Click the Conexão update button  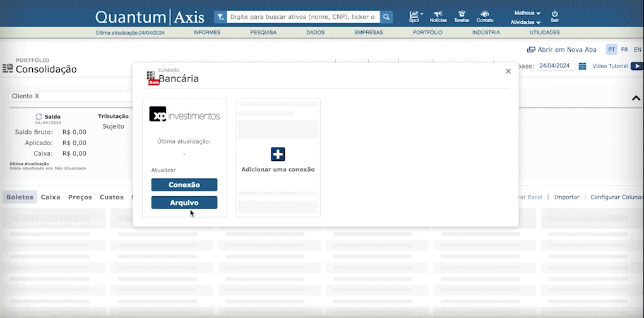(184, 185)
